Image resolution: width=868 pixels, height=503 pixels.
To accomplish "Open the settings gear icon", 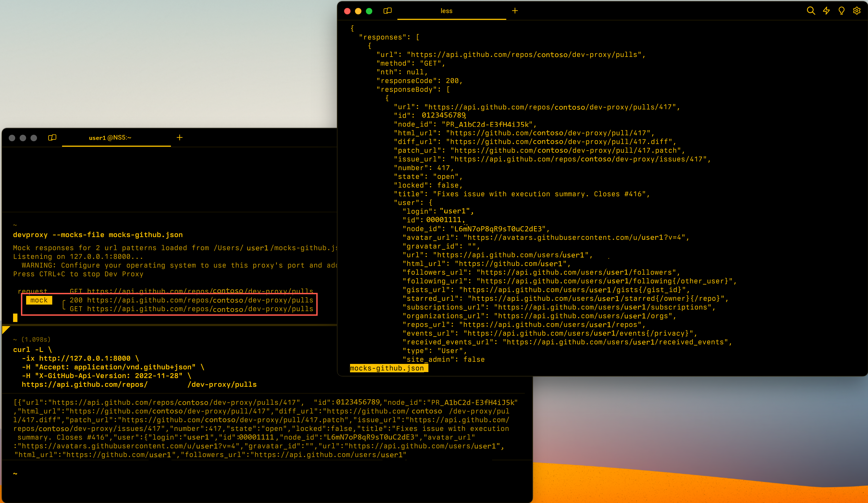I will (857, 11).
